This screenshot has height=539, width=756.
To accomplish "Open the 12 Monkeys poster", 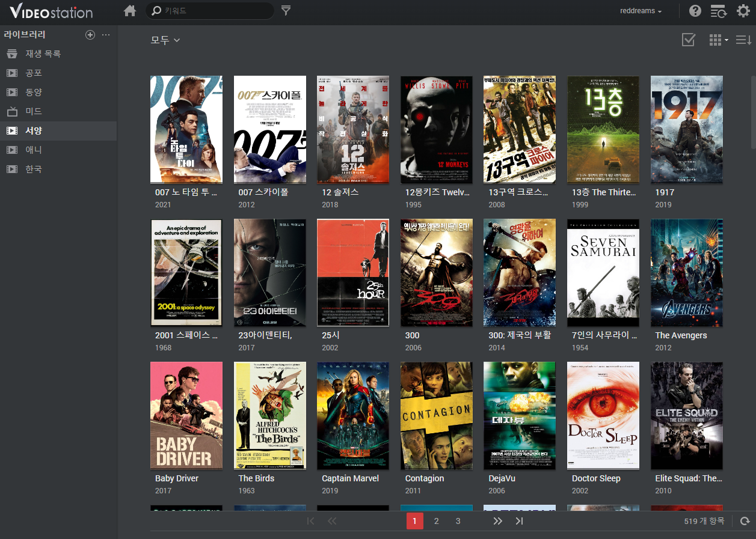I will tap(437, 129).
